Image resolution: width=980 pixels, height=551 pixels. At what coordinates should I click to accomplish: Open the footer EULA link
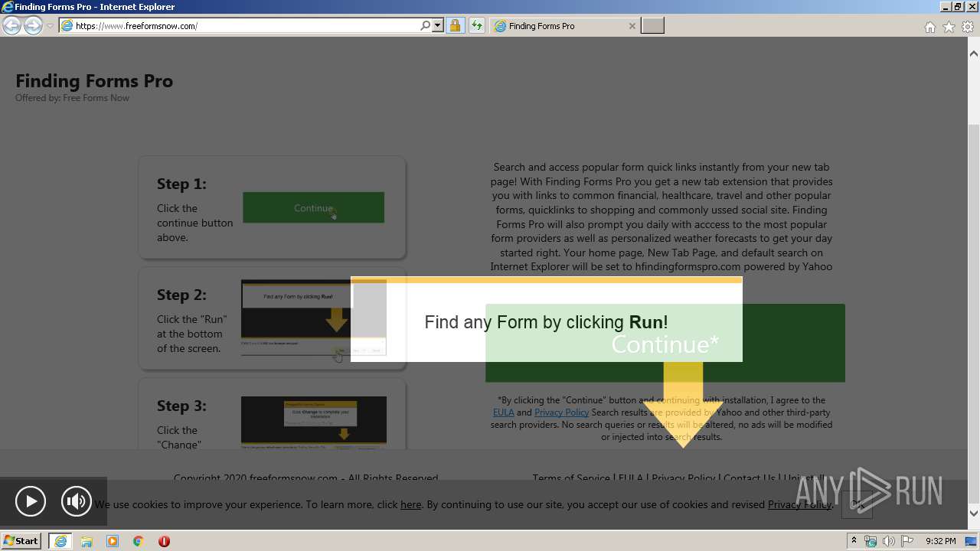tap(631, 478)
